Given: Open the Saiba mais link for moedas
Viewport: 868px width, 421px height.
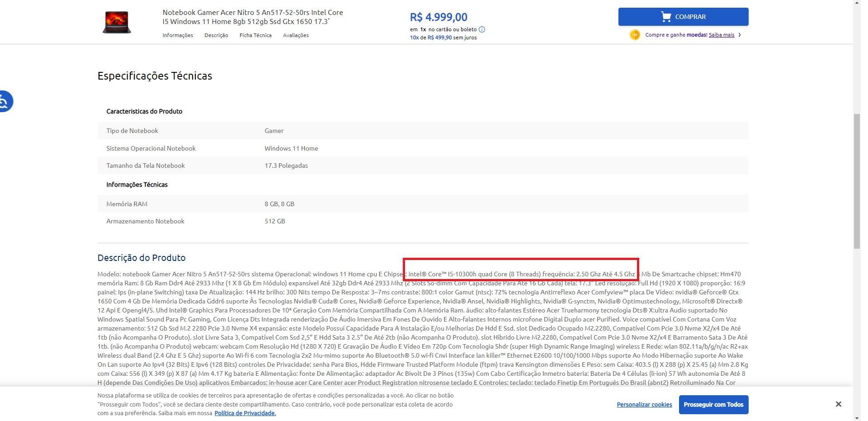Looking at the screenshot, I should pos(722,35).
